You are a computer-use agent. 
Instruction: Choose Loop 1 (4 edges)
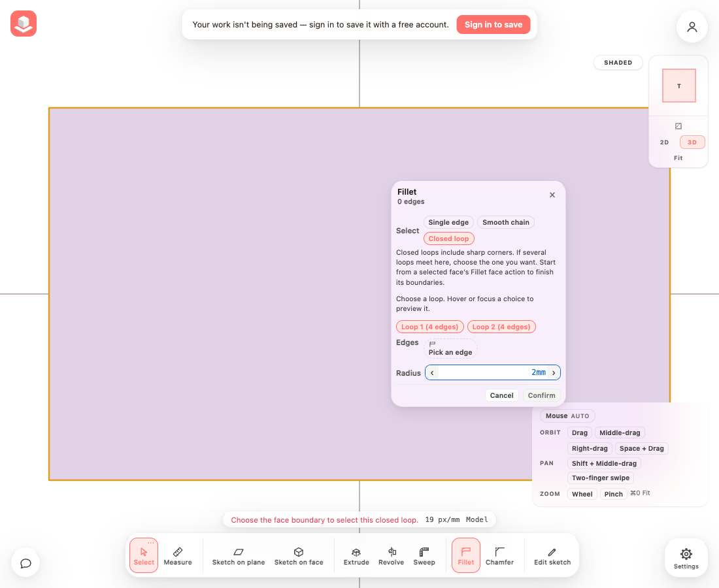(429, 327)
